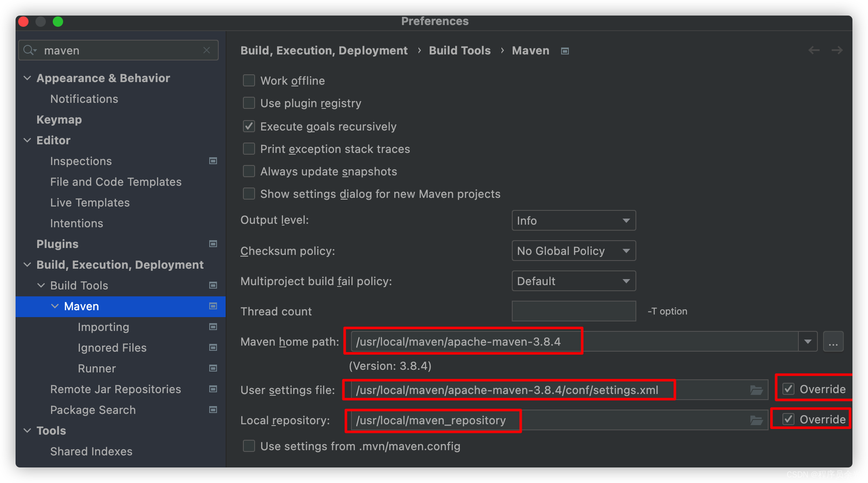
Task: Toggle Override for User settings file
Action: tap(788, 389)
